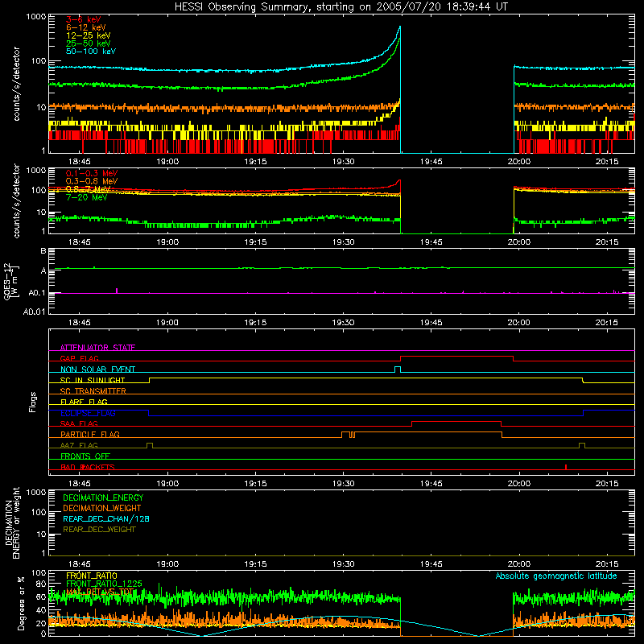Click the NON_SOLAR_EVENT pulse near 19:40
The image size is (644, 644).
398,369
